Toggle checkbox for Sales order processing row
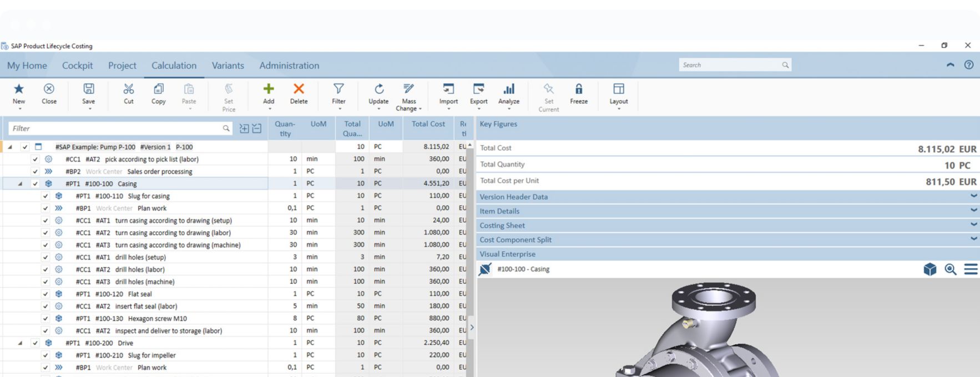 point(35,172)
